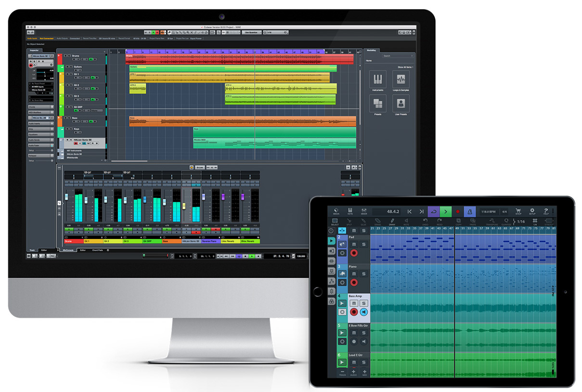The image size is (582, 392).
Task: Toggle the cycle loop button on iPad
Action: point(434,211)
